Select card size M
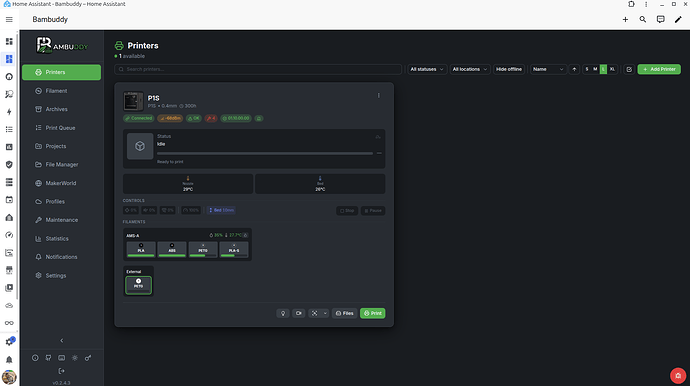This screenshot has height=386, width=690. point(595,69)
